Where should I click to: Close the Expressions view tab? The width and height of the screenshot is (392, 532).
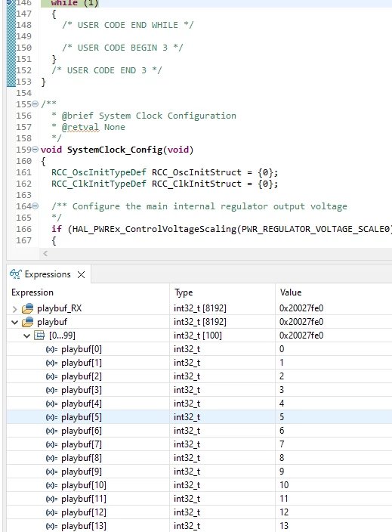click(81, 274)
